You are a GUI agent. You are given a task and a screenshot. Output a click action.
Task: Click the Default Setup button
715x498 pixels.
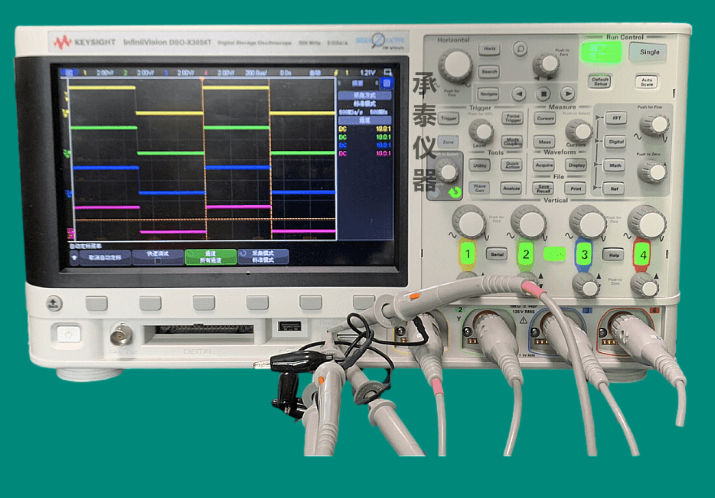point(600,82)
